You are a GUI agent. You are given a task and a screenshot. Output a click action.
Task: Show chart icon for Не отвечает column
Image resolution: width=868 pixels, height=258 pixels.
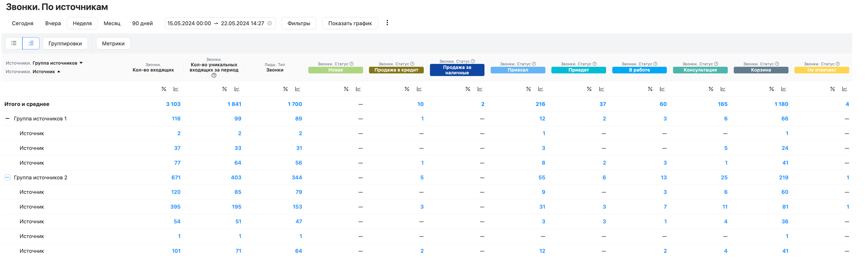pyautogui.click(x=845, y=89)
